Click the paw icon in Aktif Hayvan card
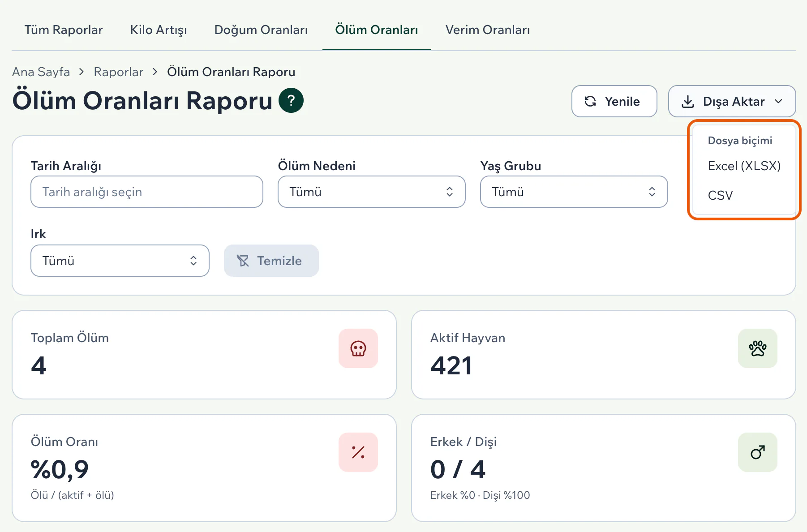This screenshot has height=532, width=807. 758,348
